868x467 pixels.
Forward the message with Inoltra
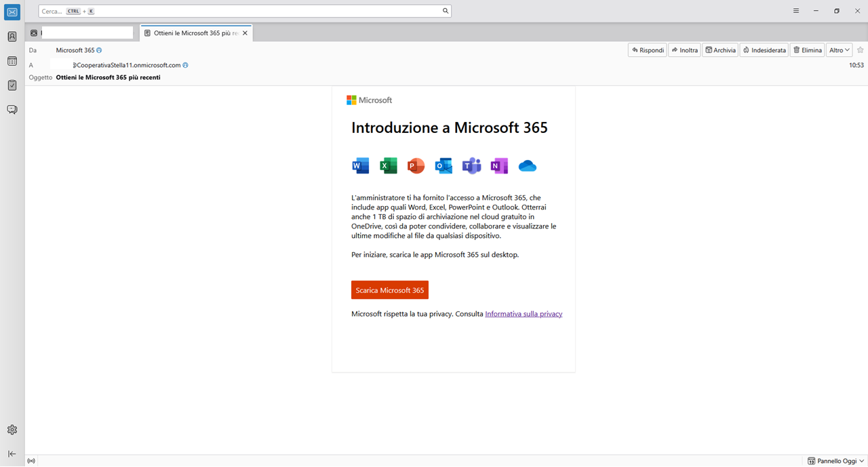point(684,50)
